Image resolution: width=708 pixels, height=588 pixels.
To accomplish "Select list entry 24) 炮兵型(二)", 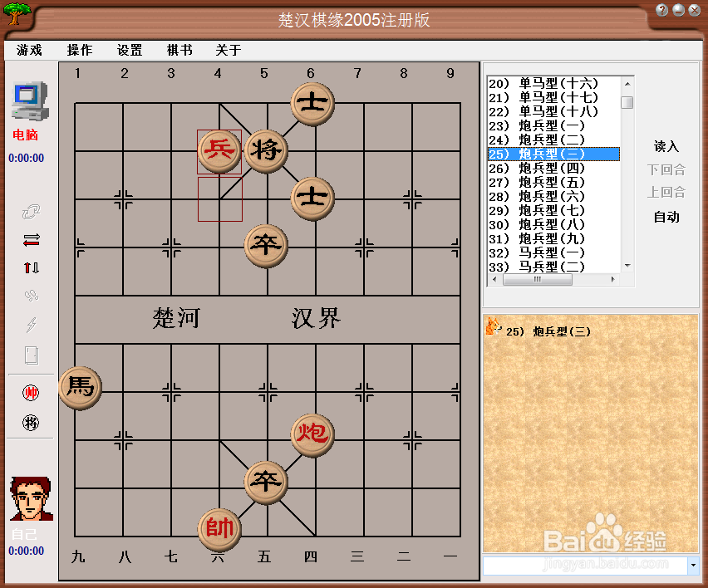I will tap(553, 140).
